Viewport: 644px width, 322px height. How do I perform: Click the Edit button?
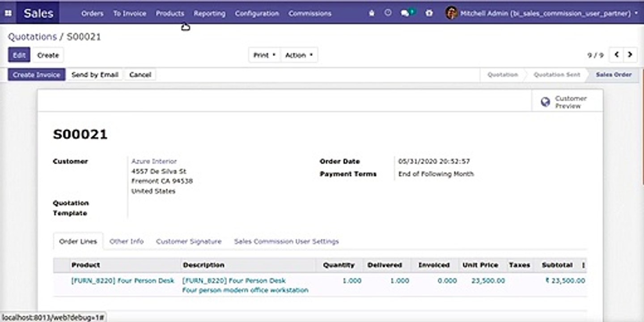click(19, 55)
